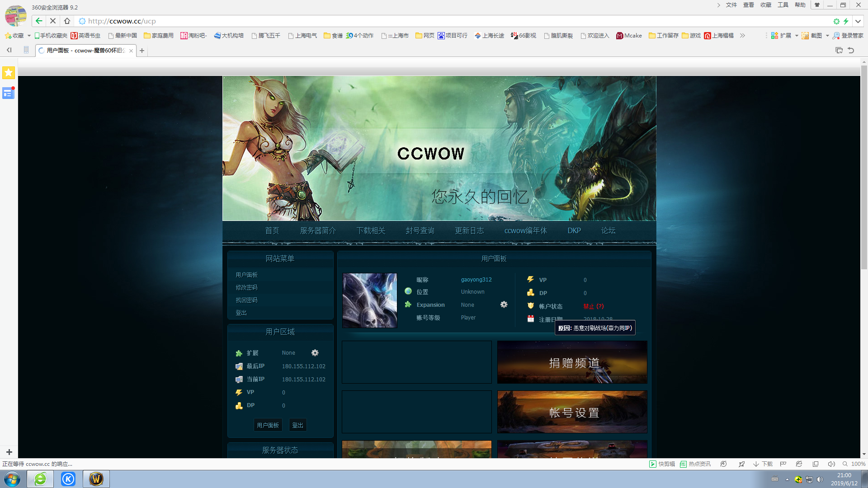Click the mute sound icon in status bar

point(831,464)
